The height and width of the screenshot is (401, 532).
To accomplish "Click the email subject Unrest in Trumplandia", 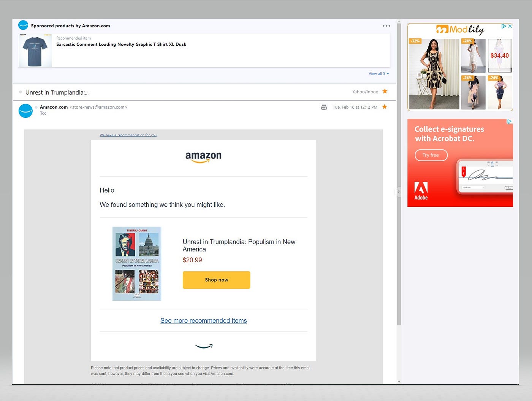I will coord(57,92).
